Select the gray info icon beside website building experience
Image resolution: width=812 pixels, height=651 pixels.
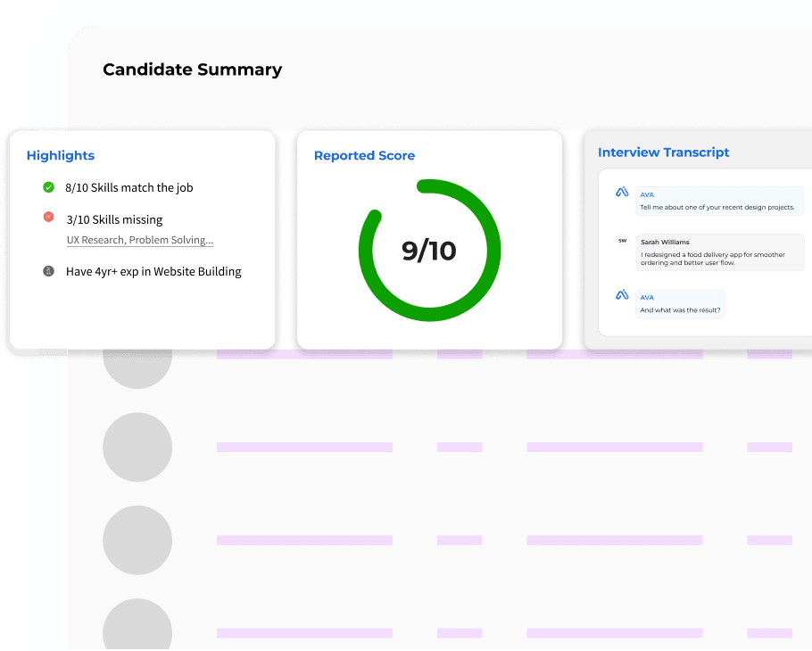(x=49, y=271)
